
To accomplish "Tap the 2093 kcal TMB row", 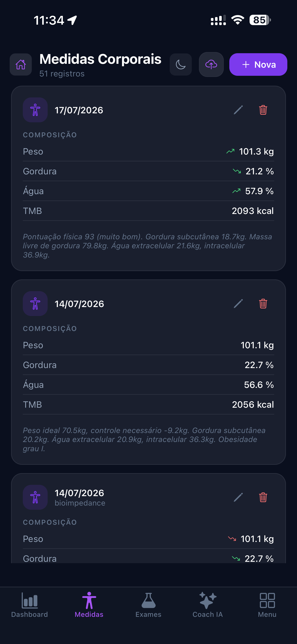I will pyautogui.click(x=148, y=211).
